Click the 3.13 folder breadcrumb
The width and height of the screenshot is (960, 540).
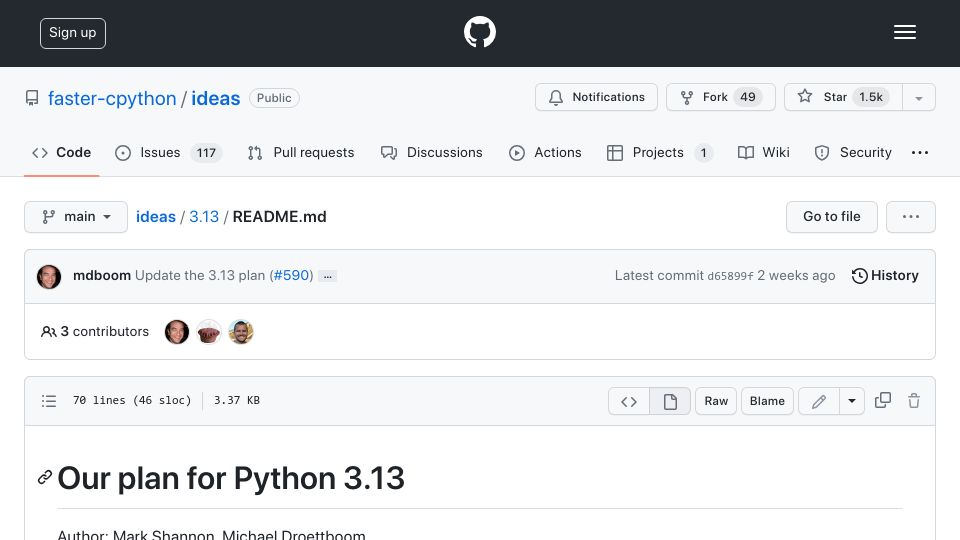(204, 217)
